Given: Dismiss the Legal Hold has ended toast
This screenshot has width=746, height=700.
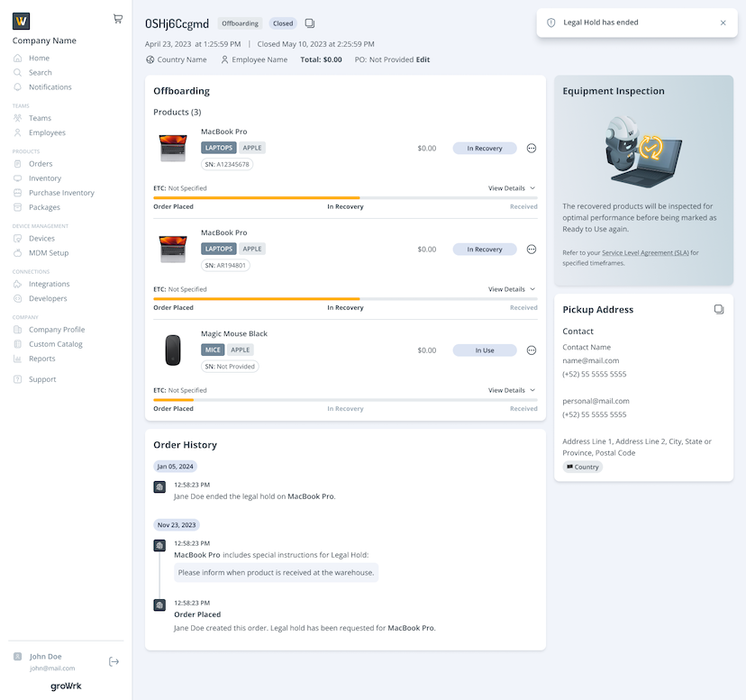Looking at the screenshot, I should pyautogui.click(x=723, y=23).
